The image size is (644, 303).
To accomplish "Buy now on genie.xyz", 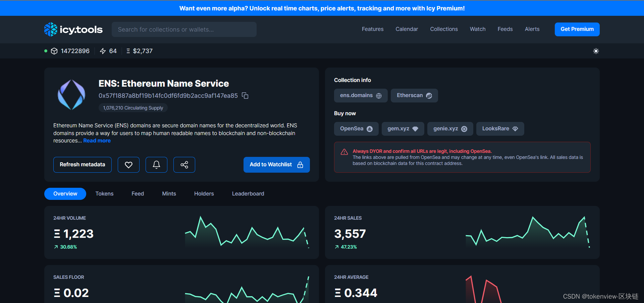I will pos(450,129).
